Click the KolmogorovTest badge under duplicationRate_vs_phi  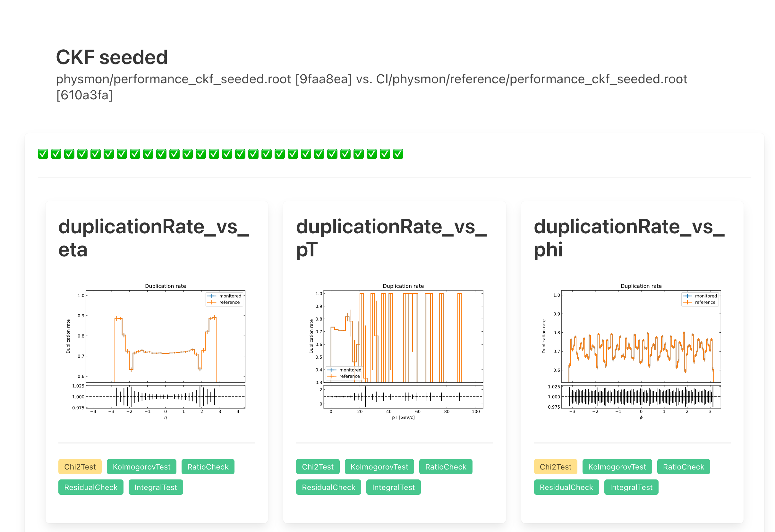pyautogui.click(x=617, y=467)
